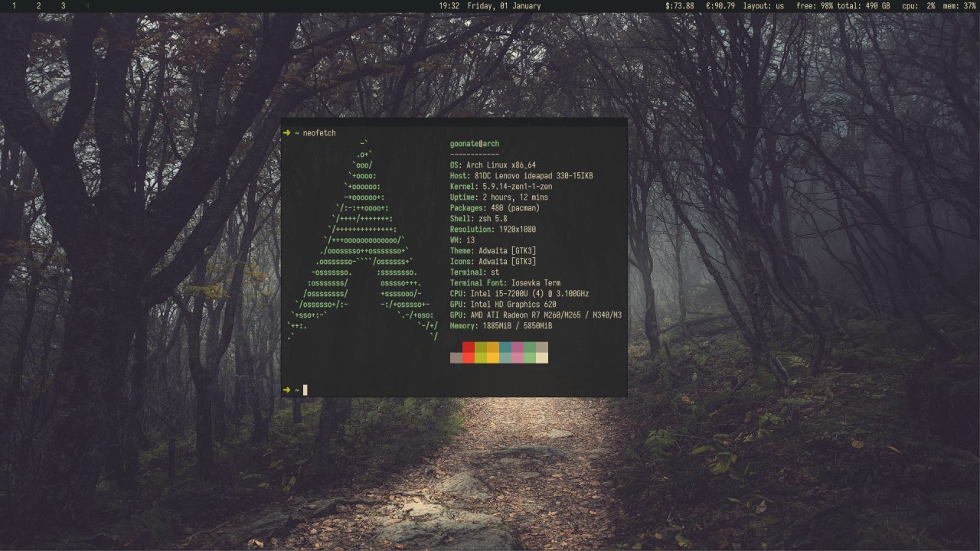Click the Kernel: 5.9.14-zen1-1-zen line
The width and height of the screenshot is (980, 551).
501,187
